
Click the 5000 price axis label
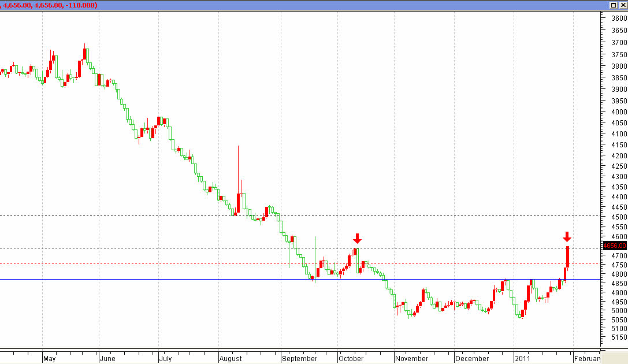coord(619,311)
